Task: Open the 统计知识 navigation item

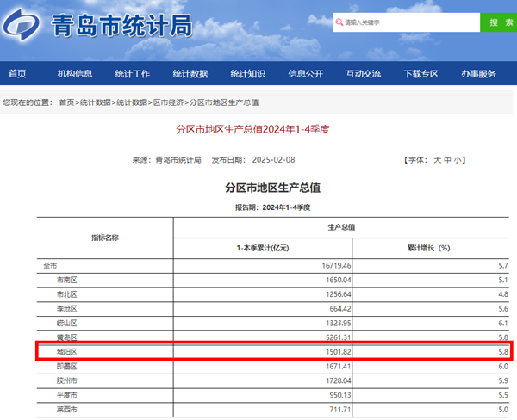Action: (248, 74)
